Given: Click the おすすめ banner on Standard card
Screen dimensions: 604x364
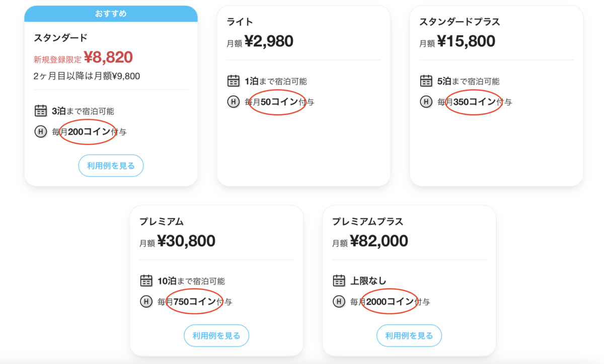Looking at the screenshot, I should coord(111,14).
